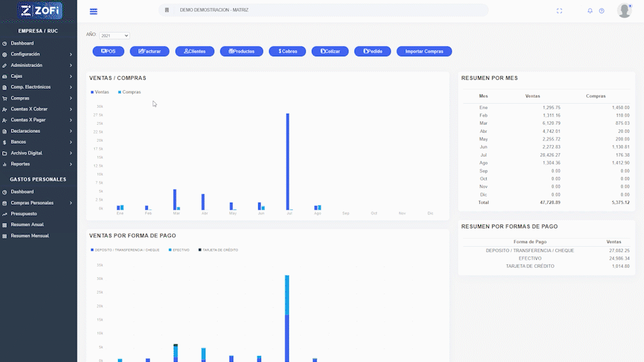Open the AÑO year dropdown
This screenshot has width=644, height=362.
(x=114, y=35)
